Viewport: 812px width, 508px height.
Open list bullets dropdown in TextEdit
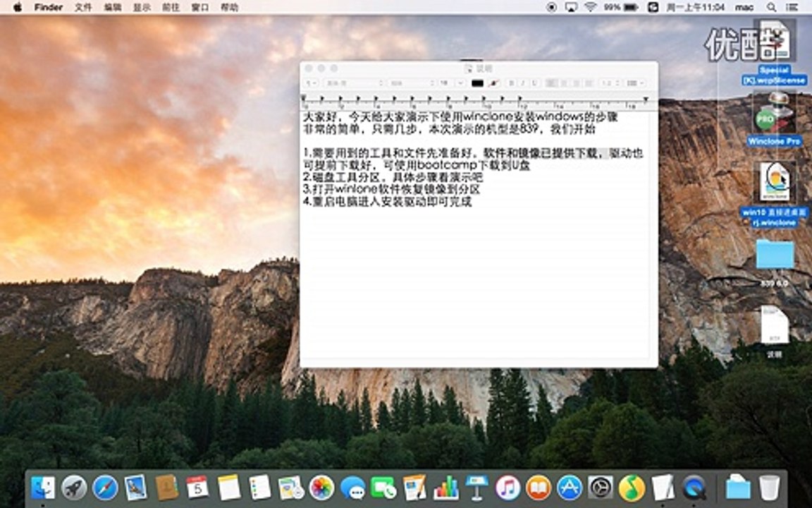pyautogui.click(x=635, y=83)
